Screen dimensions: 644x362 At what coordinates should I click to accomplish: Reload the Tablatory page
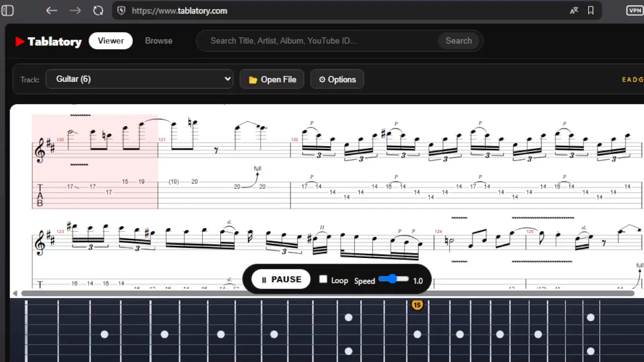pos(98,11)
